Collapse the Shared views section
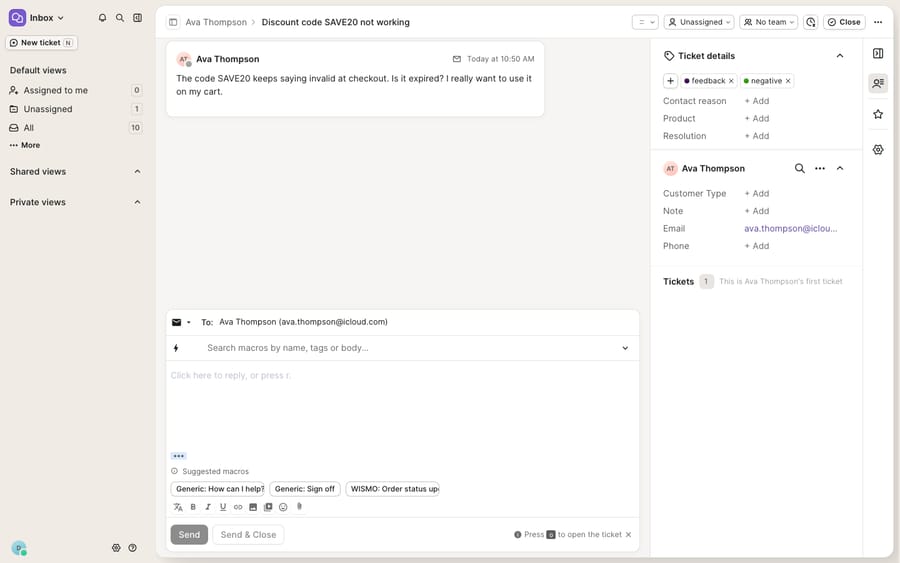The image size is (900, 563). click(x=137, y=172)
